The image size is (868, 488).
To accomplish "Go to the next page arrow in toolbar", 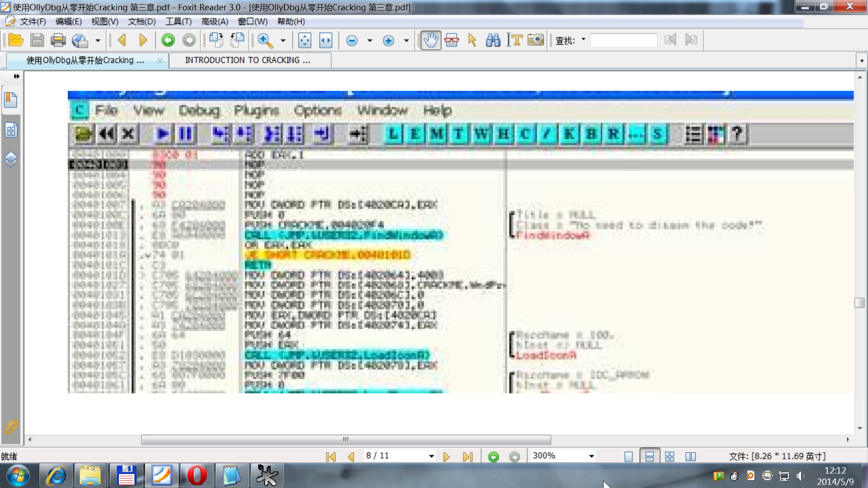I will 143,40.
